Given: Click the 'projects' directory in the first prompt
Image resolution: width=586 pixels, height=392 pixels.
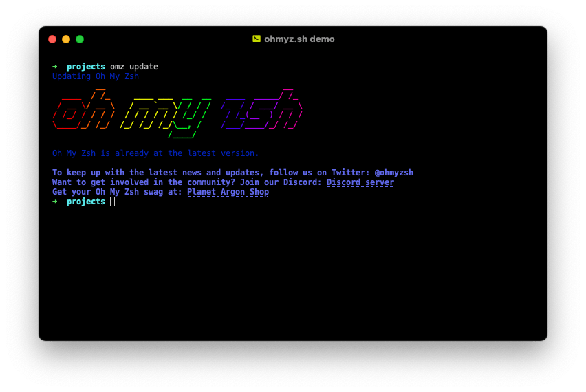Looking at the screenshot, I should pos(86,67).
